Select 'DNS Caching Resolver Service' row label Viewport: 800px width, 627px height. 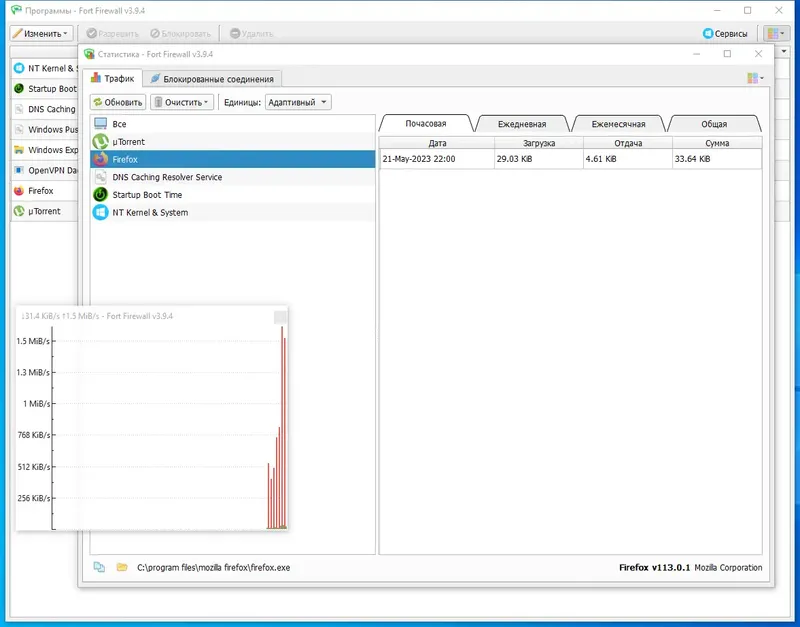coord(167,177)
